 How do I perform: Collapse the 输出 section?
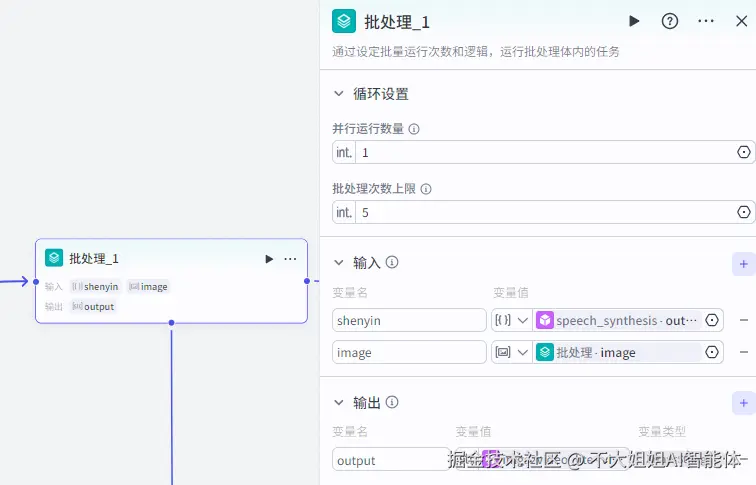pyautogui.click(x=339, y=403)
